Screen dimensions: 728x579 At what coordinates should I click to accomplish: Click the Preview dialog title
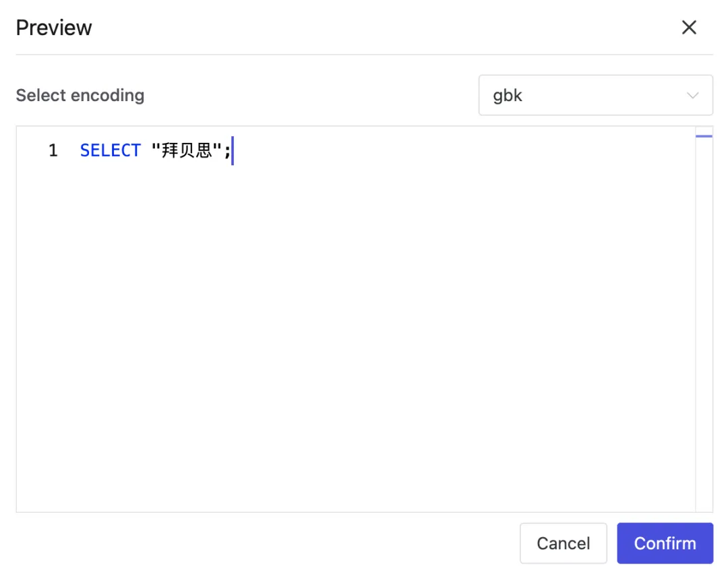(54, 27)
